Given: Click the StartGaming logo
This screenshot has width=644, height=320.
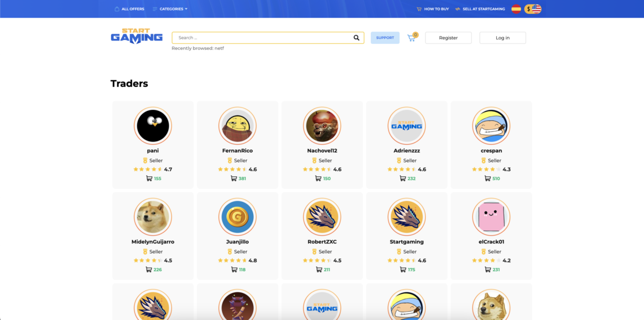Looking at the screenshot, I should click(x=137, y=37).
